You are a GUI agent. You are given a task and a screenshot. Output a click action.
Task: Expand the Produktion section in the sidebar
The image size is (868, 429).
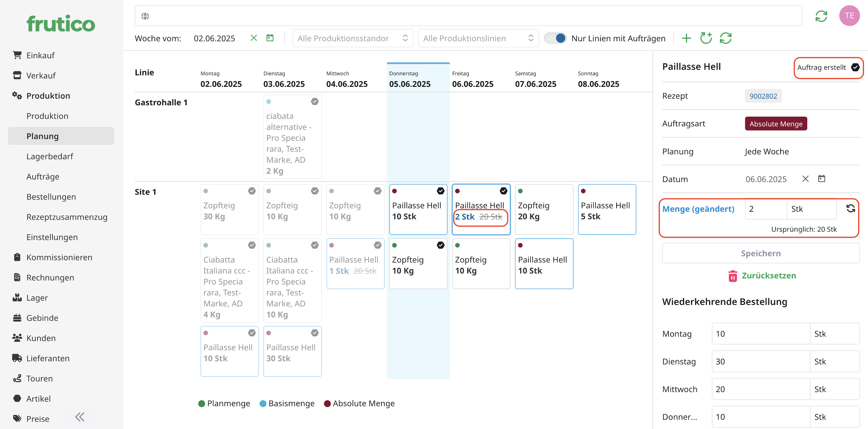[48, 96]
